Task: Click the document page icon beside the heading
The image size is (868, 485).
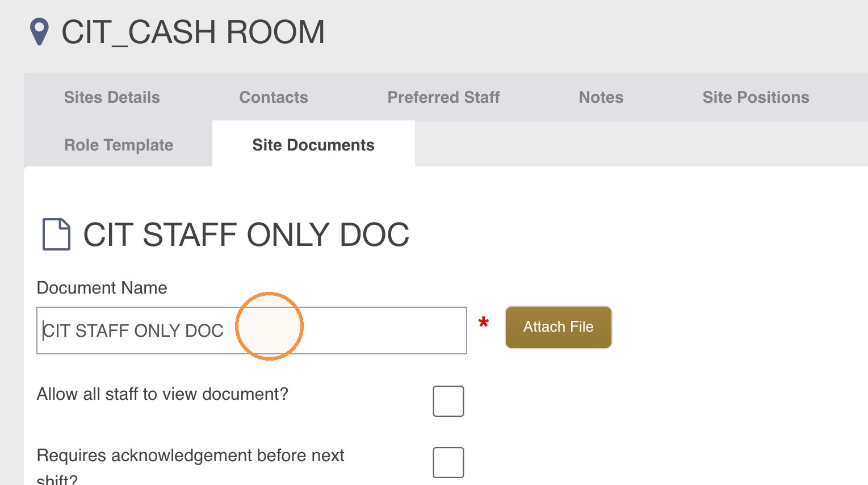Action: [57, 235]
